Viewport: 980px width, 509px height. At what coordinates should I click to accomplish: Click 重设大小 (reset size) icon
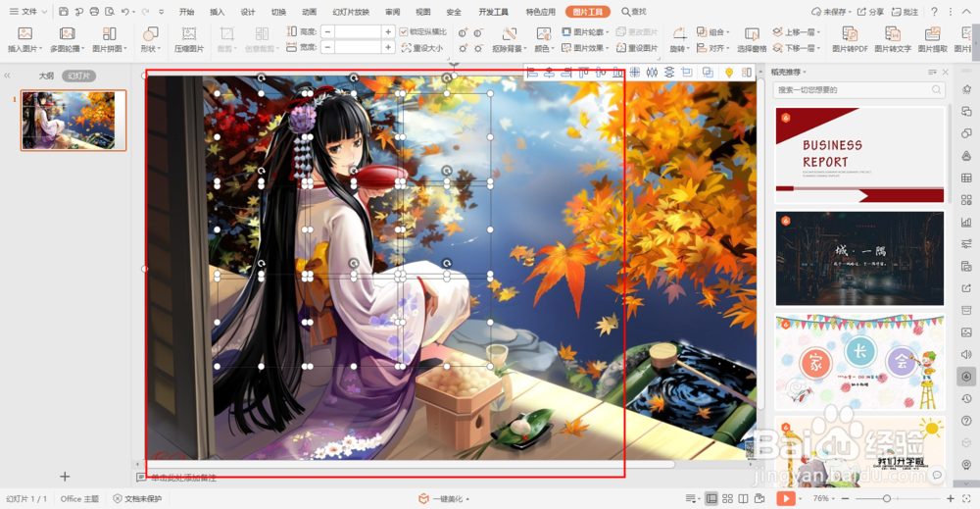coord(421,47)
